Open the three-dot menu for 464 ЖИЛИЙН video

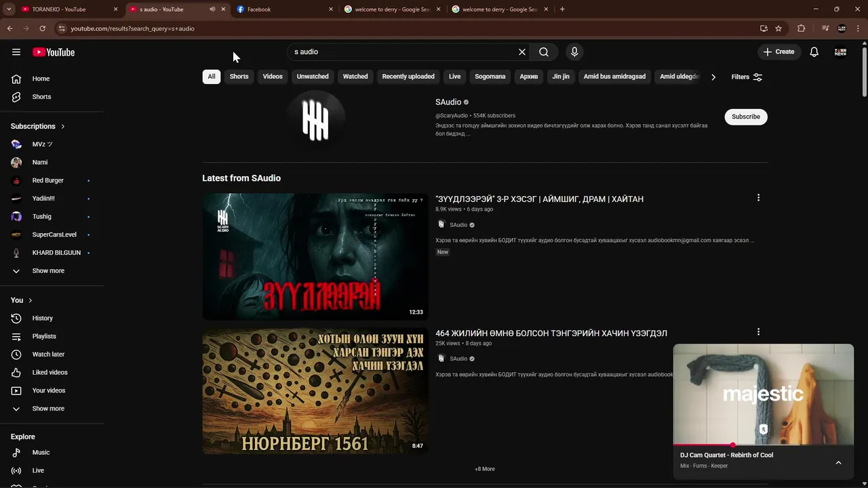pos(758,332)
